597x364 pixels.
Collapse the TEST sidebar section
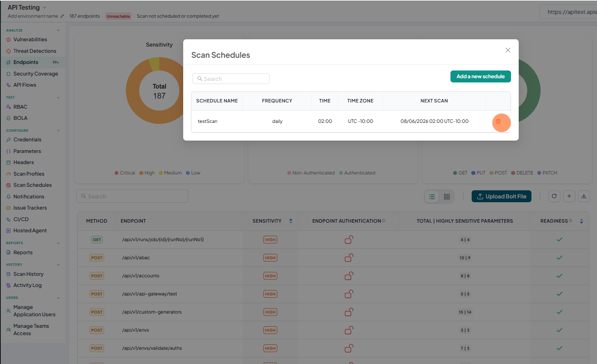pos(58,97)
